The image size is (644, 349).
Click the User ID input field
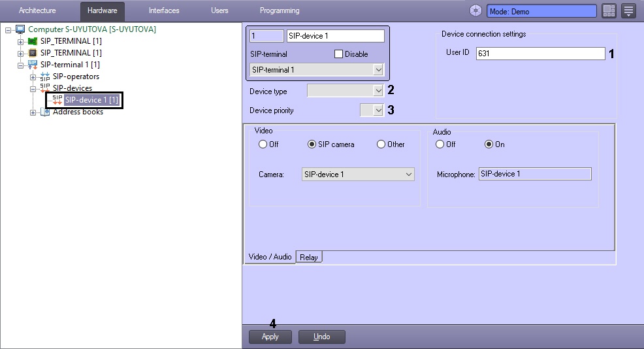tap(540, 54)
